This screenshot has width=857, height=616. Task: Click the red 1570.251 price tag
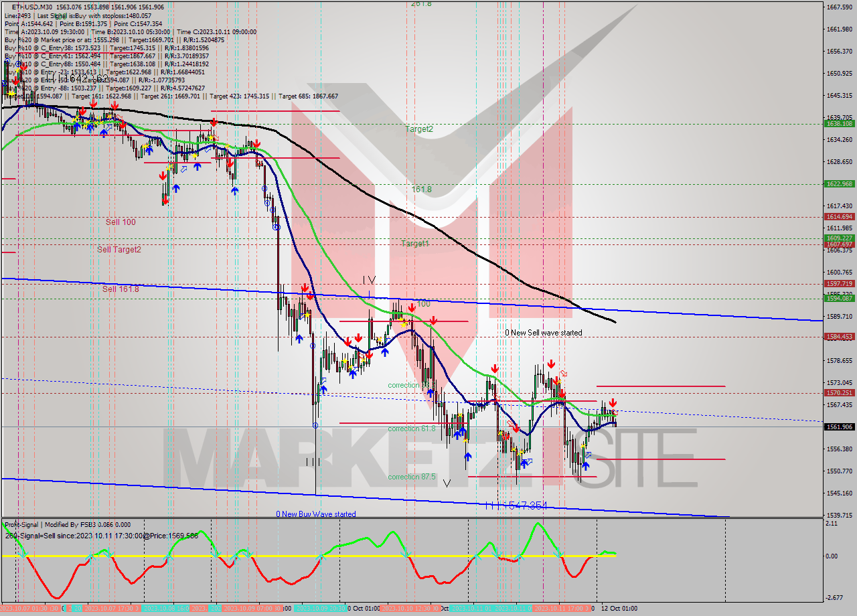[x=839, y=392]
